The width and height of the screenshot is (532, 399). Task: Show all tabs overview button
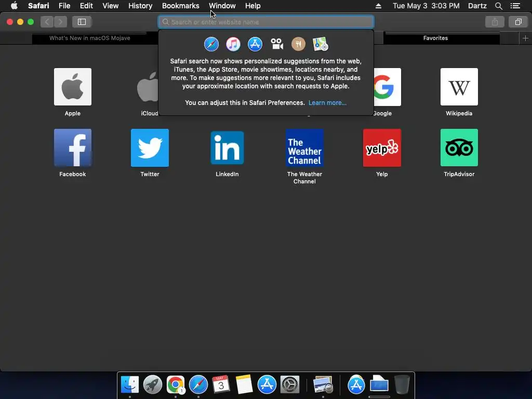[518, 22]
